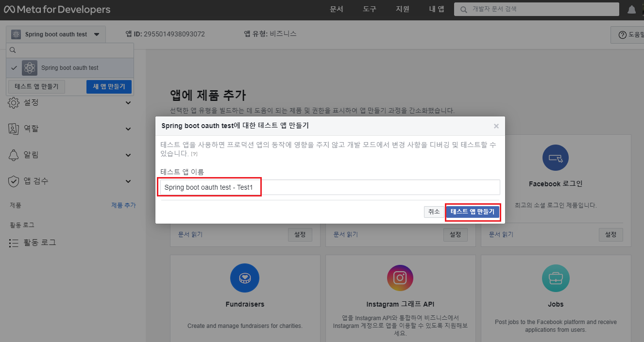
Task: Click the 취소 button in dialog
Action: coord(434,212)
